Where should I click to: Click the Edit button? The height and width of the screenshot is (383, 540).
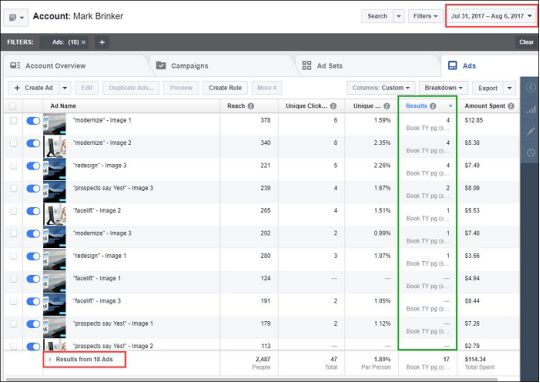coord(86,88)
